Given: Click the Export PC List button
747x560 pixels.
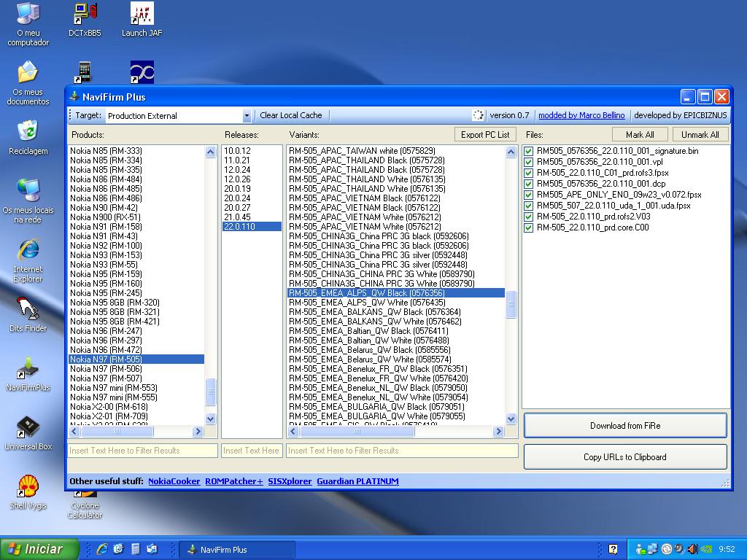Looking at the screenshot, I should click(485, 135).
